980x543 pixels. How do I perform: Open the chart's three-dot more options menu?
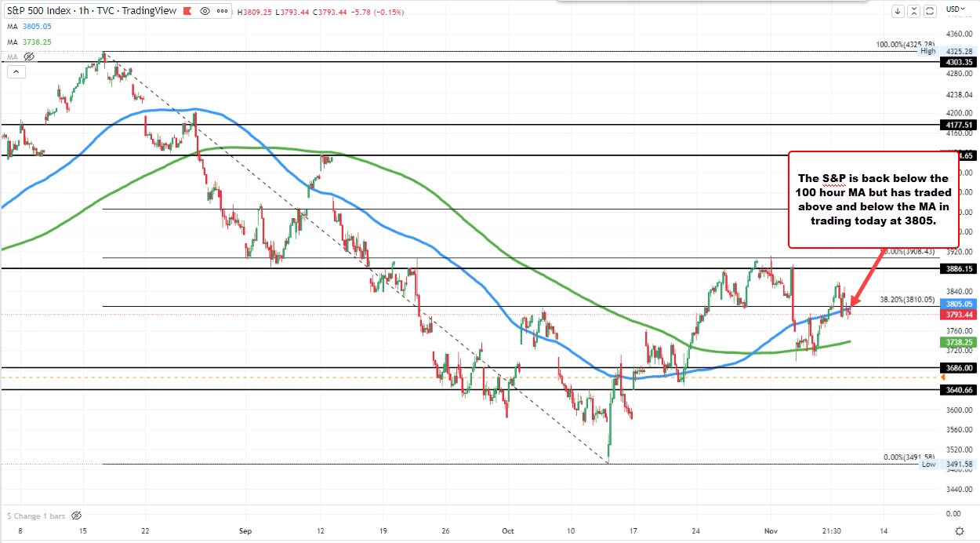(222, 11)
